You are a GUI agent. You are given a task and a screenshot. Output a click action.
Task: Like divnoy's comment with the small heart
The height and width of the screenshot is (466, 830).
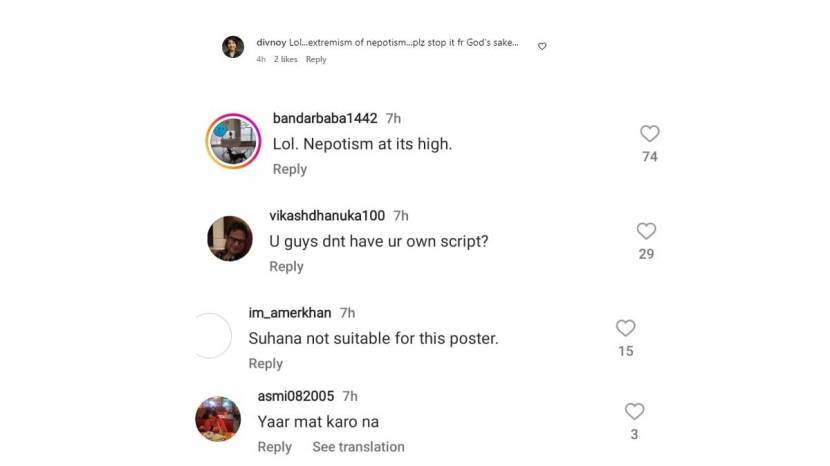coord(542,46)
